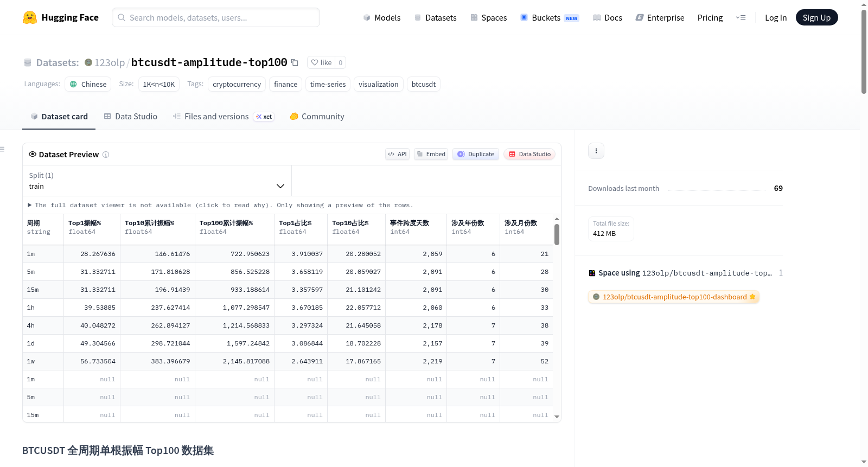Click the Sign Up button

pyautogui.click(x=817, y=17)
